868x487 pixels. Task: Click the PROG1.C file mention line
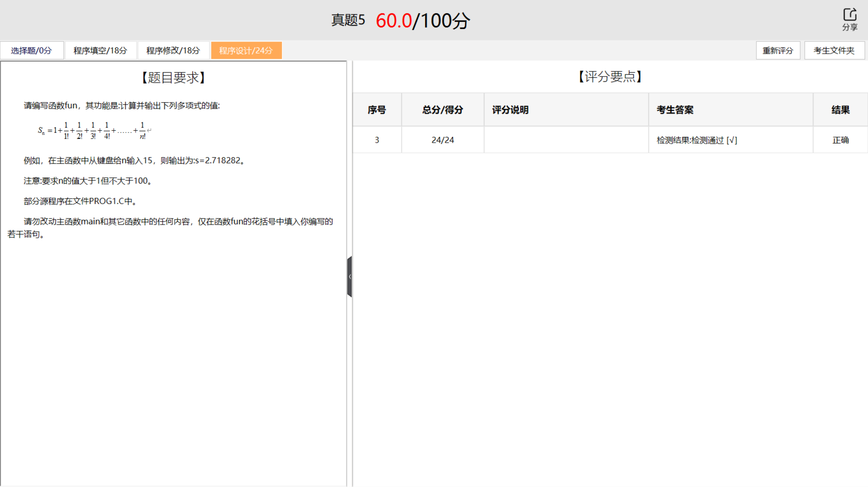[81, 201]
